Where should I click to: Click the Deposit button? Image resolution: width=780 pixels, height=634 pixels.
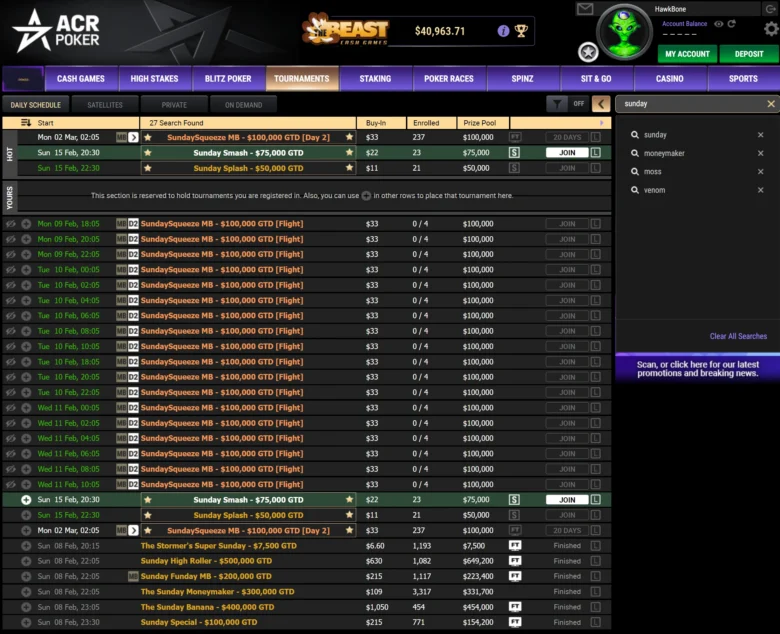point(749,54)
